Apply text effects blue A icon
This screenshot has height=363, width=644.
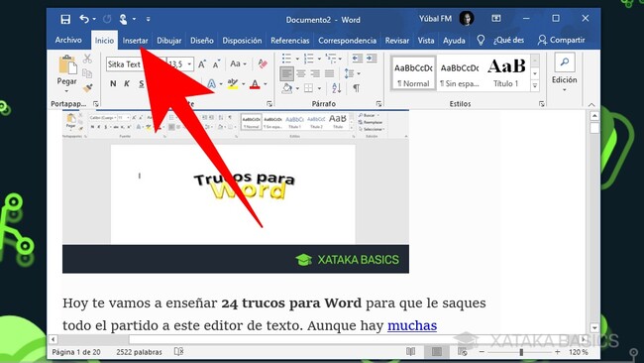point(211,84)
